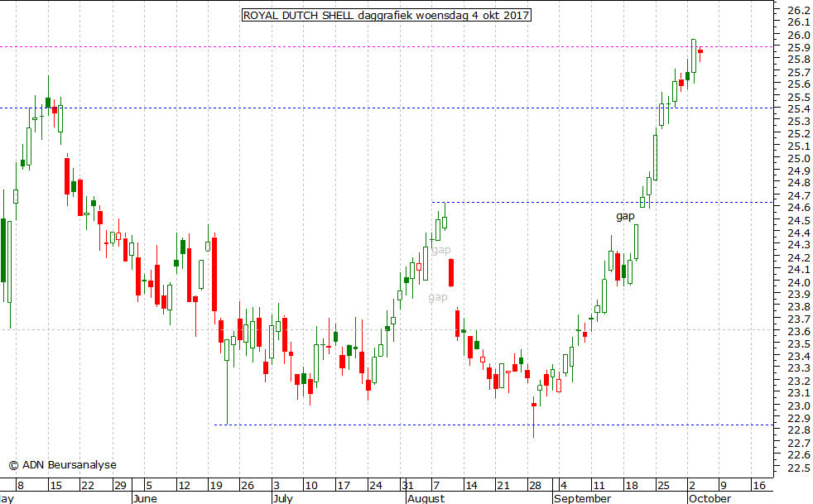The height and width of the screenshot is (504, 813).
Task: Click the 'June' month label
Action: 145,498
